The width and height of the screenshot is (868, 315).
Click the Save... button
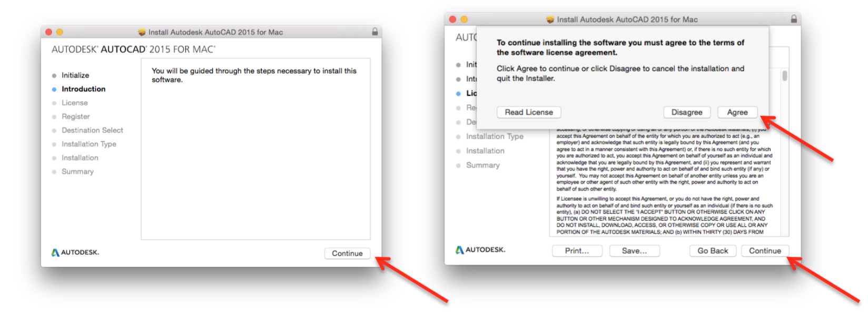click(634, 251)
